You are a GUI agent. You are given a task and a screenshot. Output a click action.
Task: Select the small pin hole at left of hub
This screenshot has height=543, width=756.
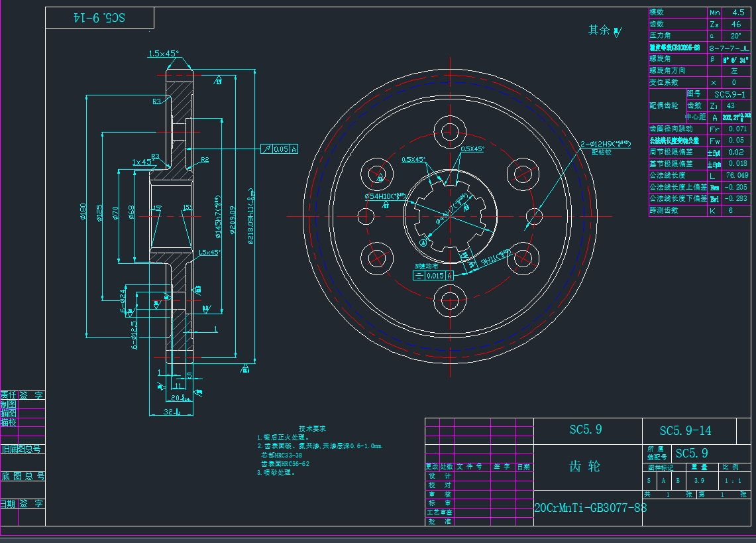click(366, 215)
